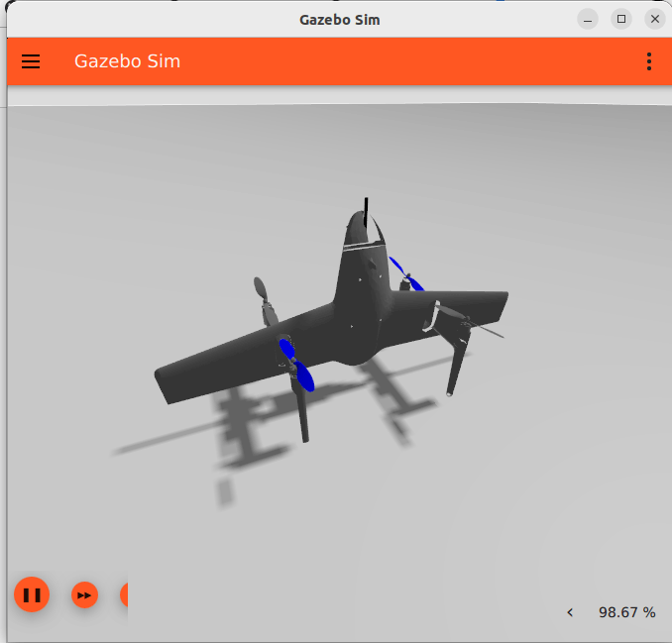Image resolution: width=672 pixels, height=643 pixels.
Task: Close the Gazebo Sim window
Action: (654, 19)
